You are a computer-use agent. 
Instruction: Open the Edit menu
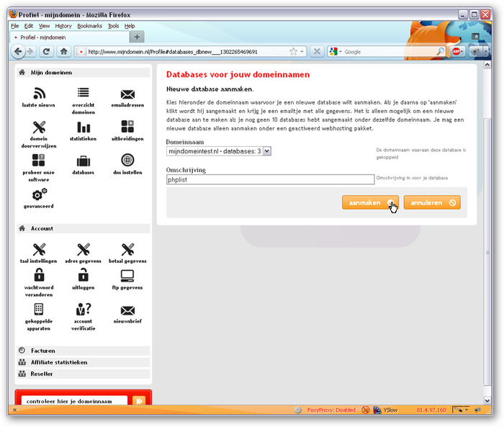click(x=29, y=26)
